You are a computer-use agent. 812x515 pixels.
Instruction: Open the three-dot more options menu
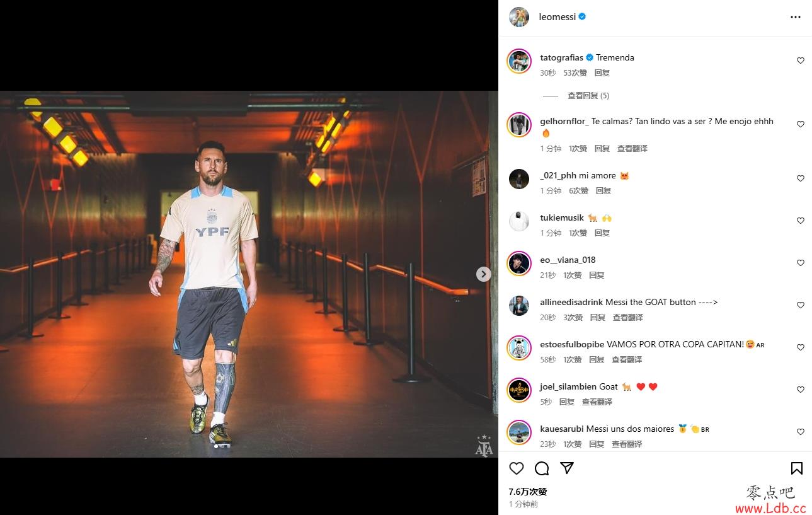[x=796, y=17]
